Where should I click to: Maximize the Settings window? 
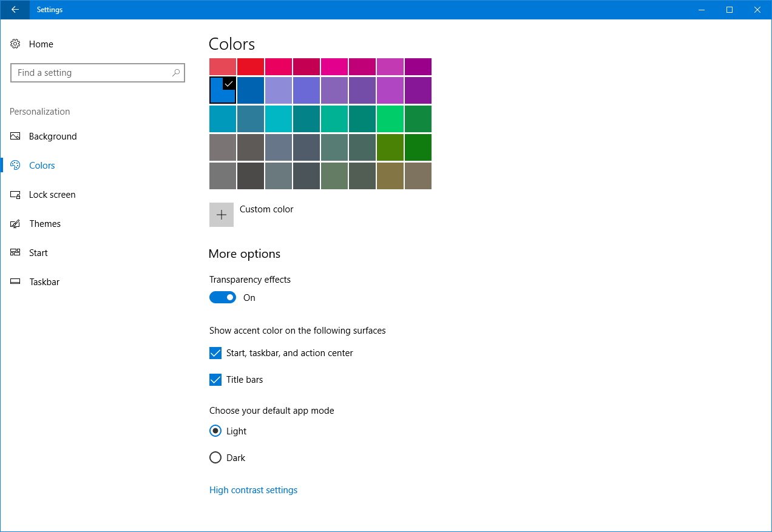tap(730, 10)
